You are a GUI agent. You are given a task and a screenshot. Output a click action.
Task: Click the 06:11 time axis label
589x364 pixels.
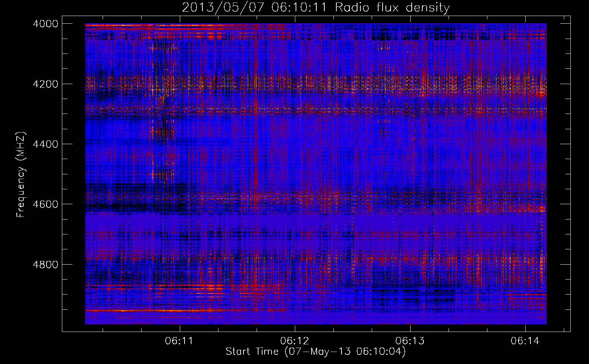179,341
